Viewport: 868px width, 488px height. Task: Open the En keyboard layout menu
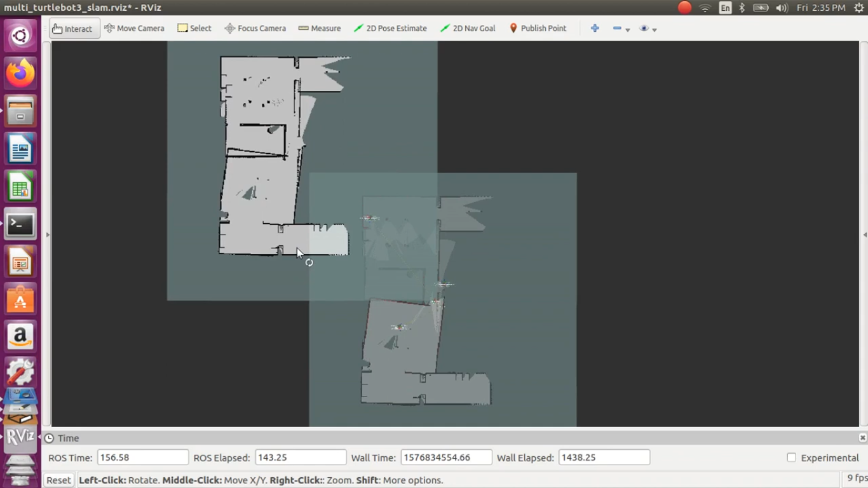click(x=725, y=8)
